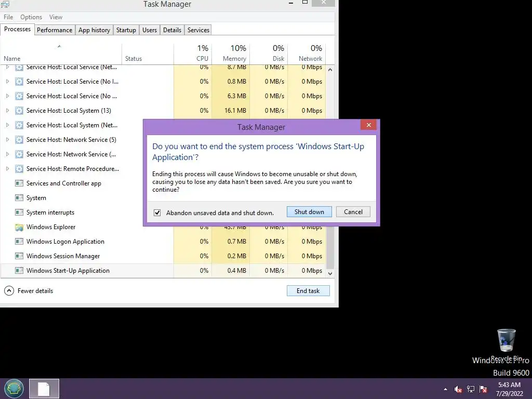Click Cancel in the dialog
This screenshot has width=532, height=399.
pos(353,212)
